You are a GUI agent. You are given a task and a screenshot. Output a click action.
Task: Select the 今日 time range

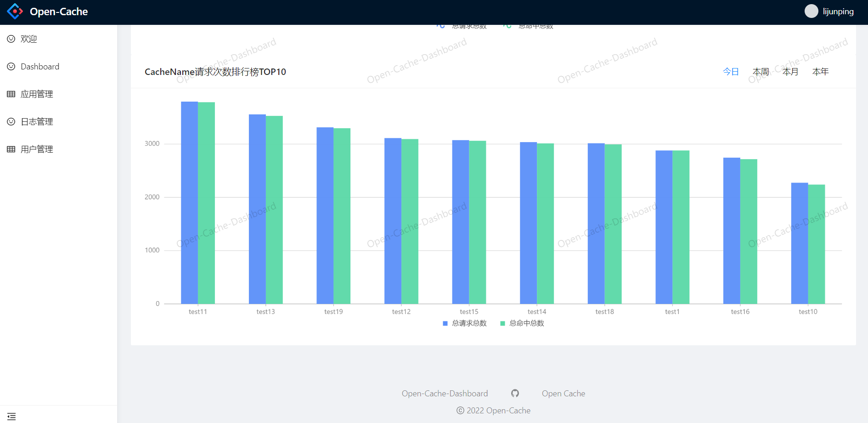(731, 72)
